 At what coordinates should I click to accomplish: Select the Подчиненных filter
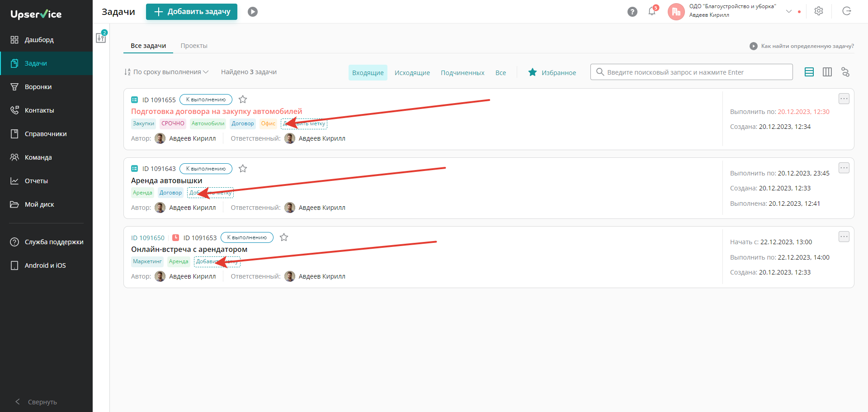pyautogui.click(x=462, y=73)
